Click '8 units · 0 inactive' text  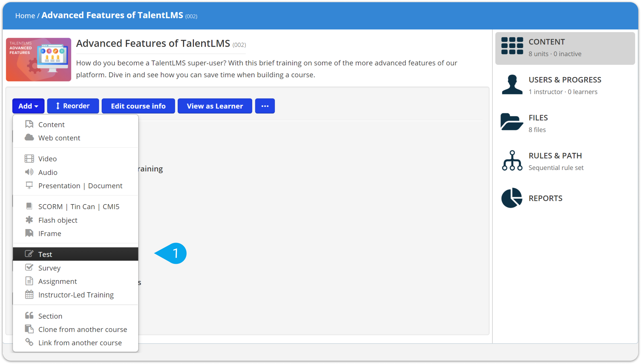point(555,54)
